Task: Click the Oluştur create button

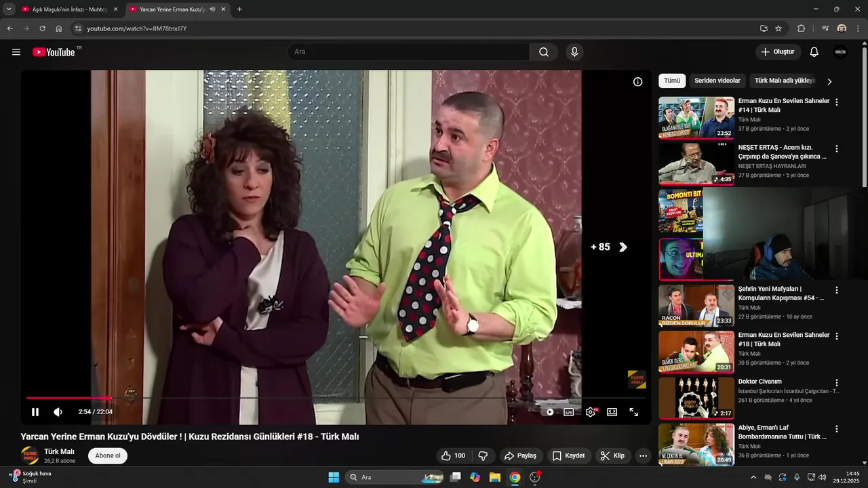Action: click(778, 52)
